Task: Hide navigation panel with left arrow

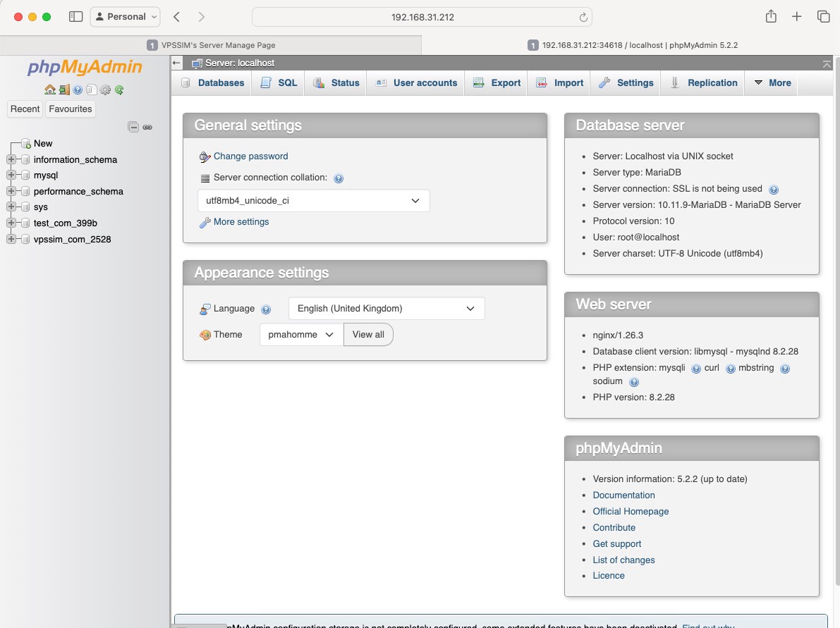Action: click(177, 63)
